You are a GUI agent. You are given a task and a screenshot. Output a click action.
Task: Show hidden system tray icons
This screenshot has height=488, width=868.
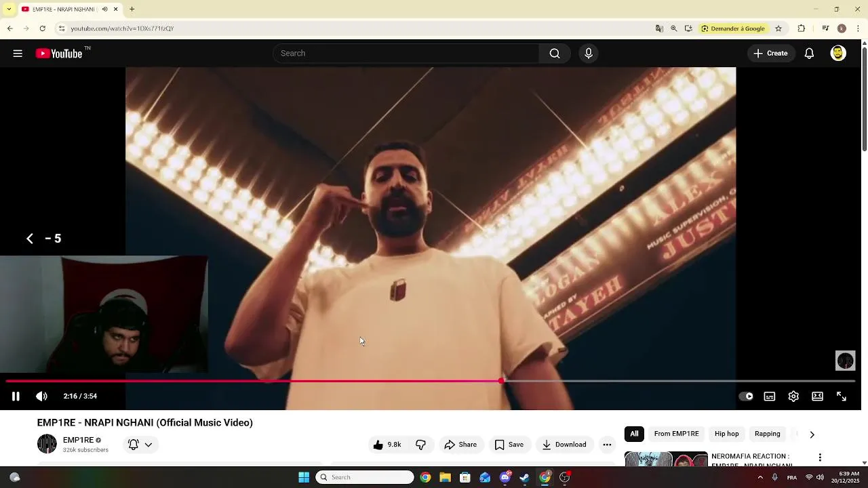click(x=760, y=478)
